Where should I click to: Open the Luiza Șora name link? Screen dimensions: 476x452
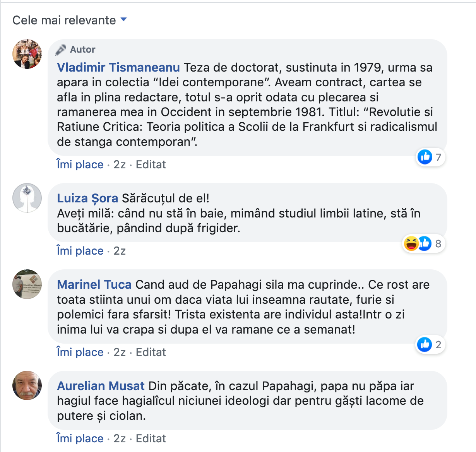tap(87, 198)
